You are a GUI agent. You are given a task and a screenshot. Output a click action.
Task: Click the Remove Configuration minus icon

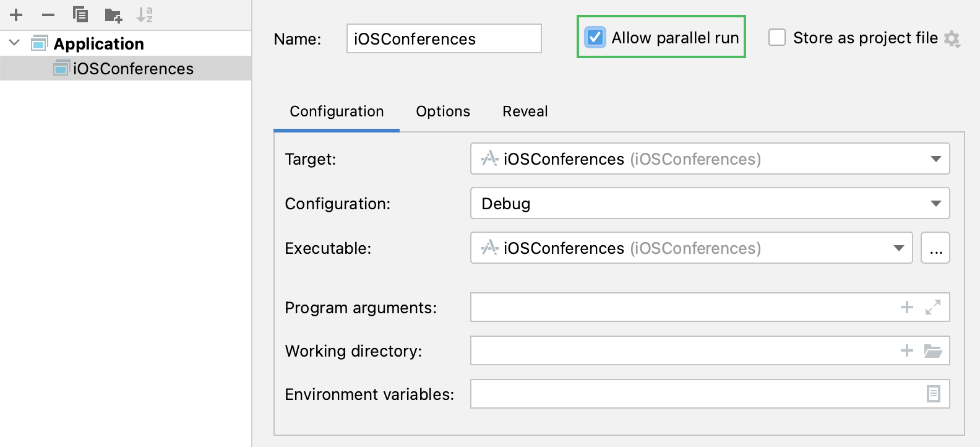coord(48,15)
